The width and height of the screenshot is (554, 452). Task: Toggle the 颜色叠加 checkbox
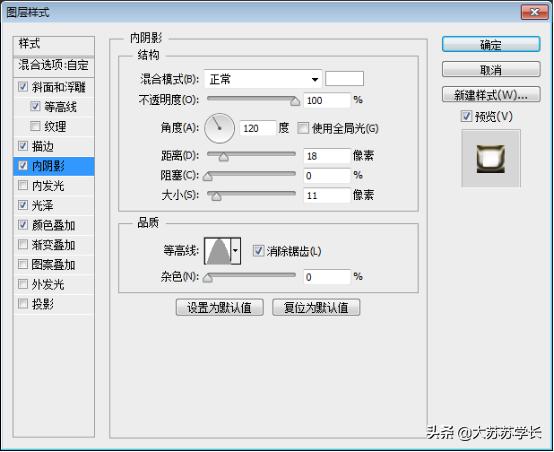click(23, 224)
